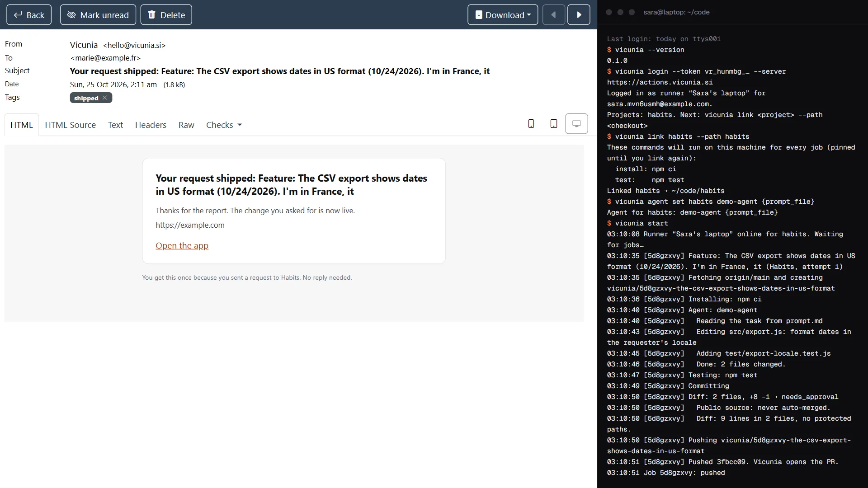Screen dimensions: 868x488
Task: Switch to tablet preview size
Action: pyautogui.click(x=554, y=124)
